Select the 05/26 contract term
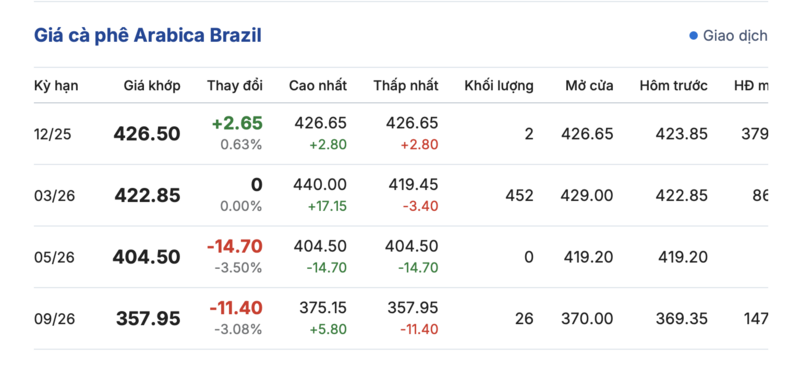800x380 pixels. 54,257
